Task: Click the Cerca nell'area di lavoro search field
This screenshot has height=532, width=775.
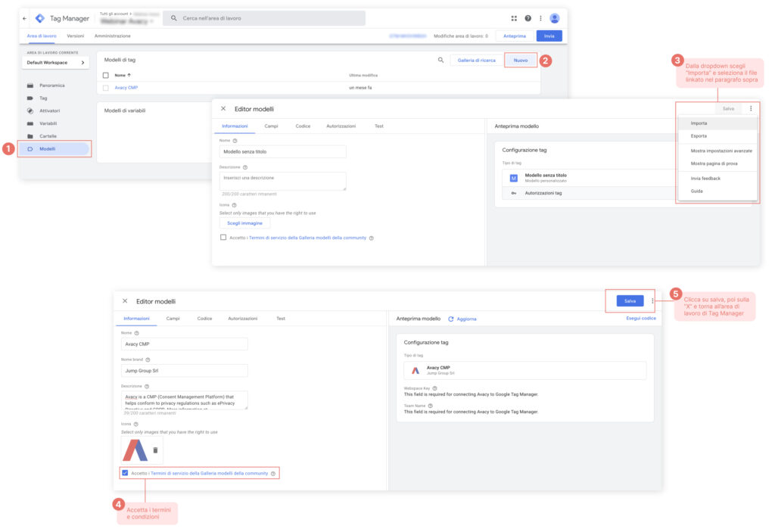Action: [x=264, y=18]
